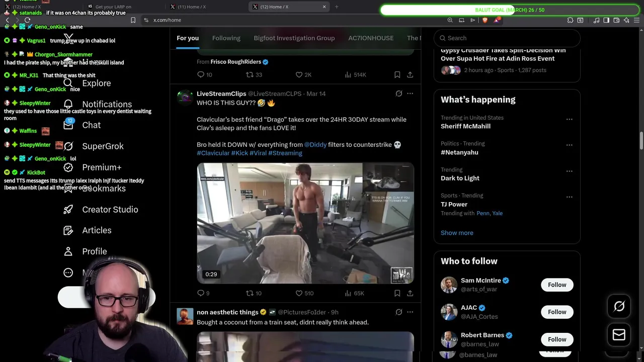This screenshot has height=362, width=644.
Task: Switch to Bigfoot Investigation Group tab
Action: (x=294, y=38)
